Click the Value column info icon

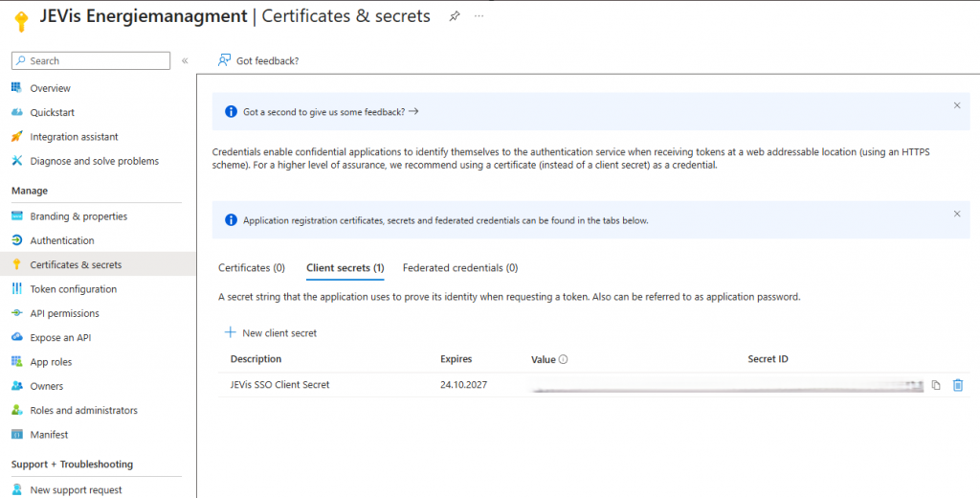pyautogui.click(x=563, y=360)
